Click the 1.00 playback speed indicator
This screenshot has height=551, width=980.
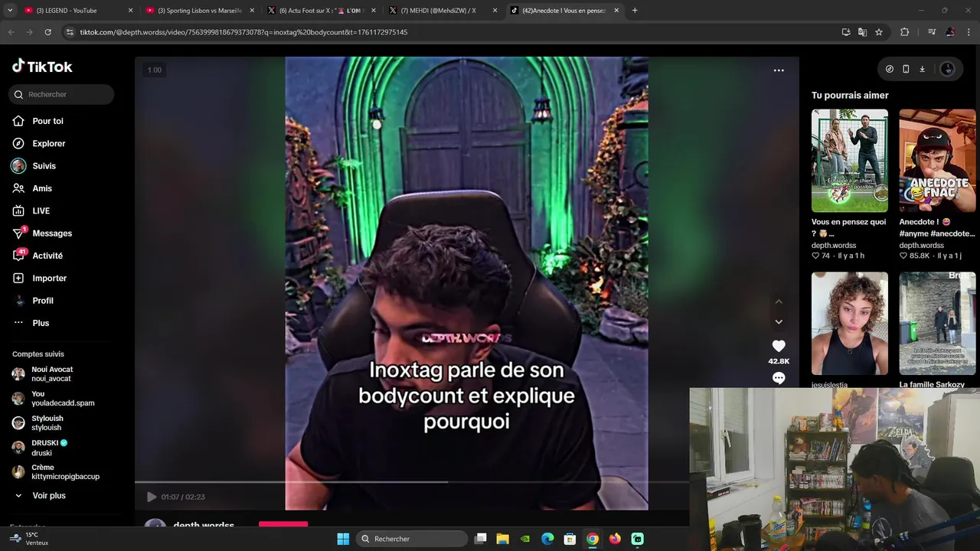[x=155, y=70]
